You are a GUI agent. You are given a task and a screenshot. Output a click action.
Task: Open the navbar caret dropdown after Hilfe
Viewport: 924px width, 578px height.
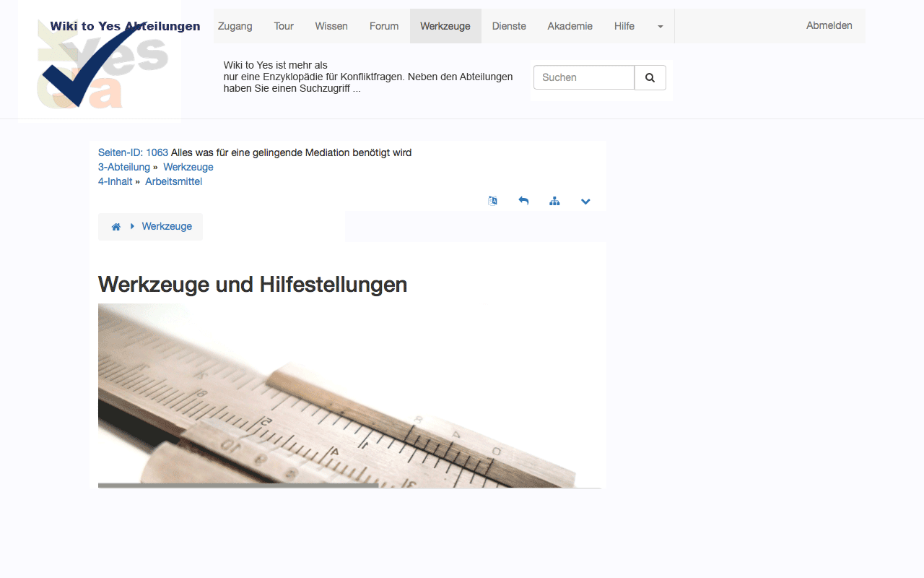660,26
